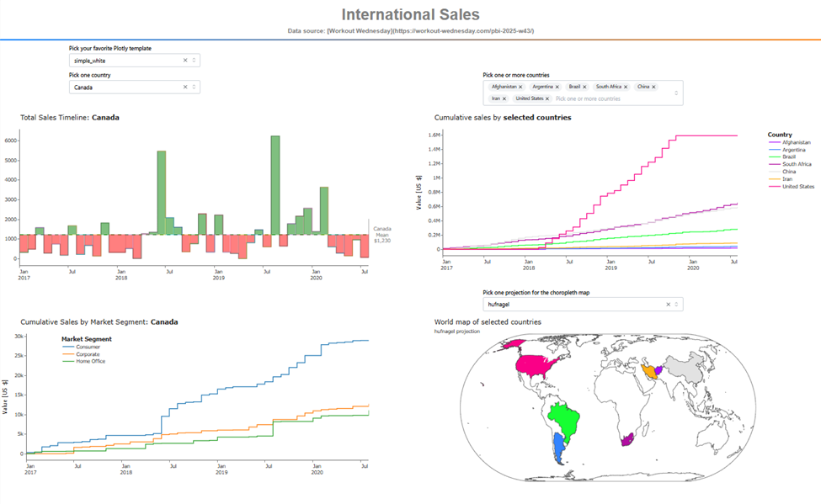Toggle Afghanistan trace in Country legend
This screenshot has width=821, height=504.
tap(790, 142)
